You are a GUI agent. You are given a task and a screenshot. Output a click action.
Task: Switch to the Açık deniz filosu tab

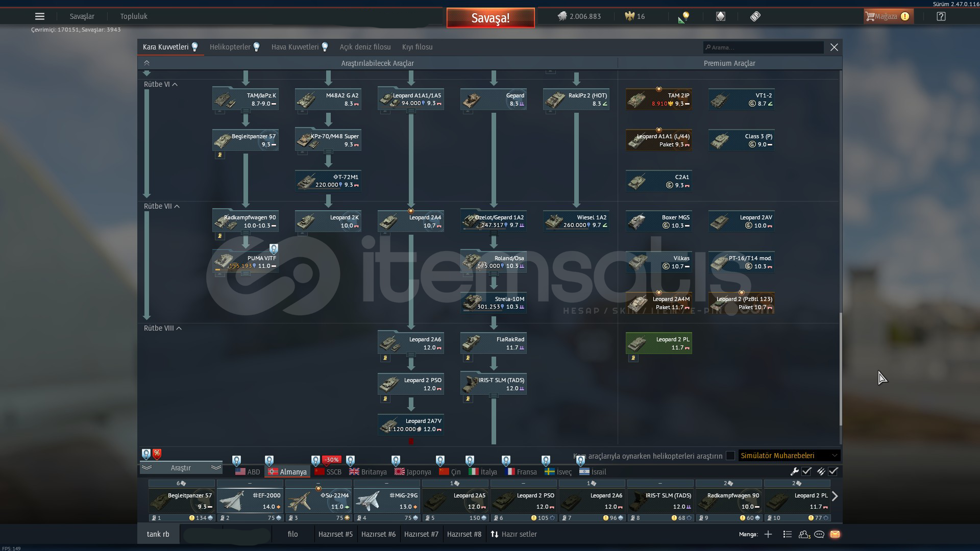click(365, 47)
